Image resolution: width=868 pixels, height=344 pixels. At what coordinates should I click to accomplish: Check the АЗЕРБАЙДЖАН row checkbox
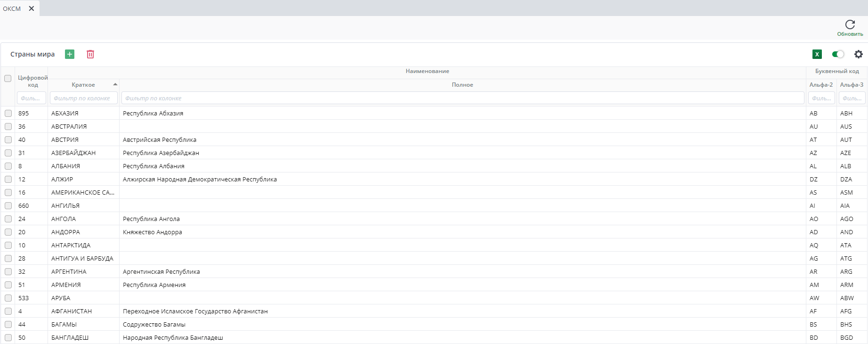click(x=8, y=153)
